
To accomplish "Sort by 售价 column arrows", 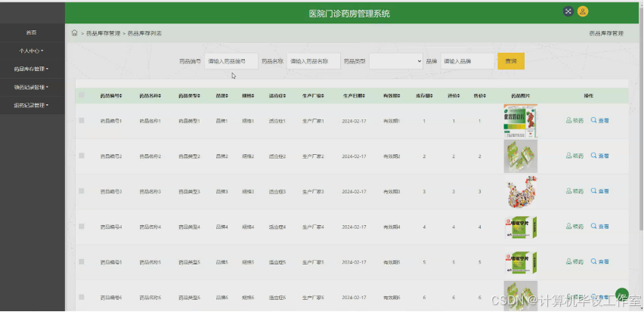I will [485, 96].
